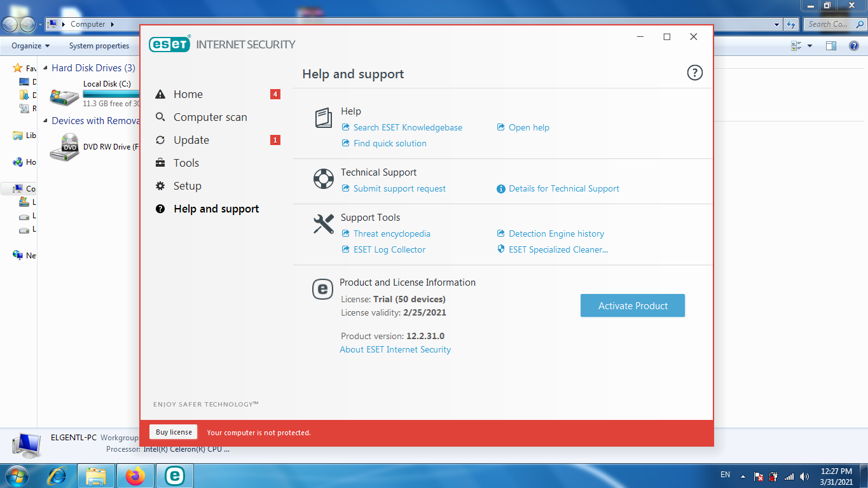Screen dimensions: 868x488
Task: Collapse the Hard Disk Drives group
Action: coord(45,67)
